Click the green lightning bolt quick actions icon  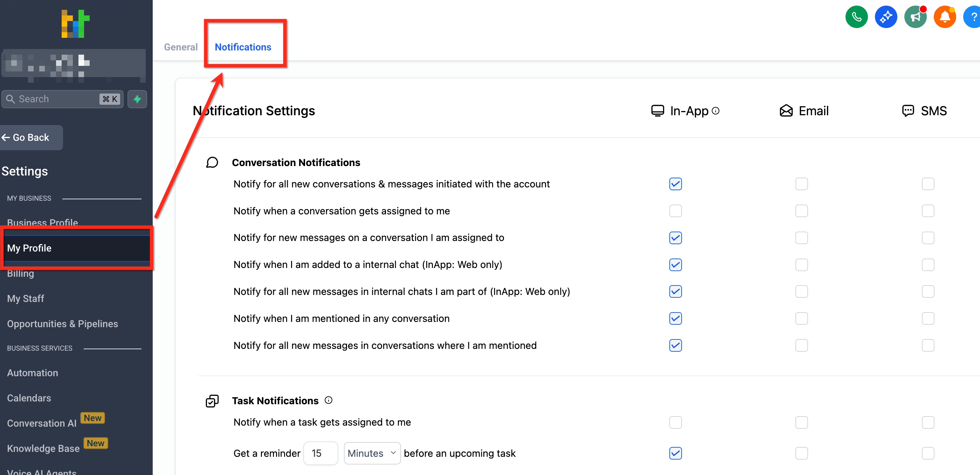click(x=137, y=99)
